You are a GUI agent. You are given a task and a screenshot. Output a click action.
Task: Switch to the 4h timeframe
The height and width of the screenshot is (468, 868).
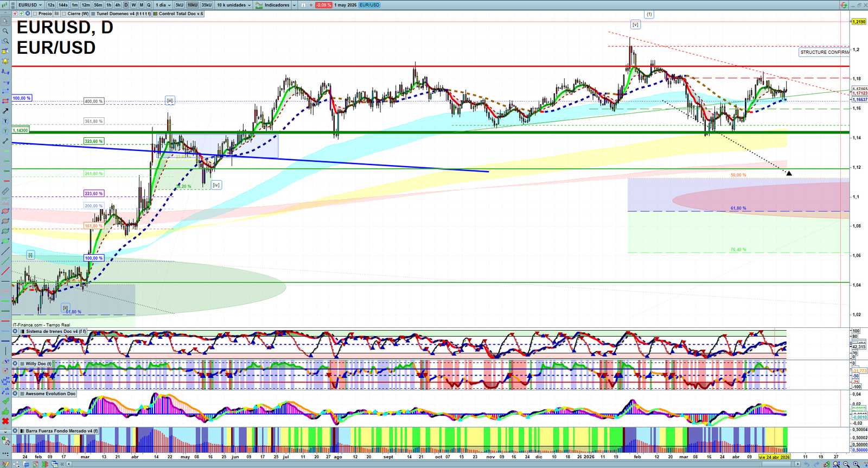(118, 5)
